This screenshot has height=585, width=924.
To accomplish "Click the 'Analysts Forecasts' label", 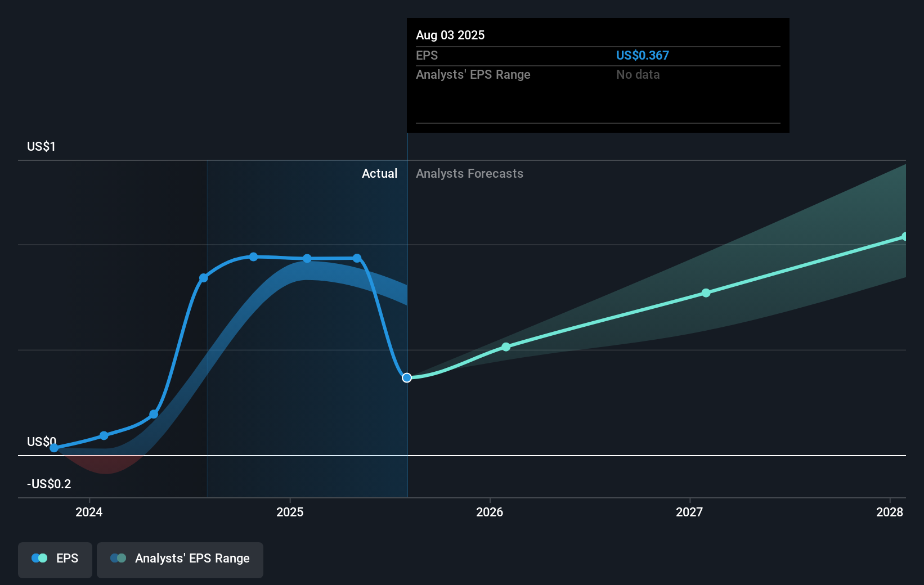I will [469, 173].
